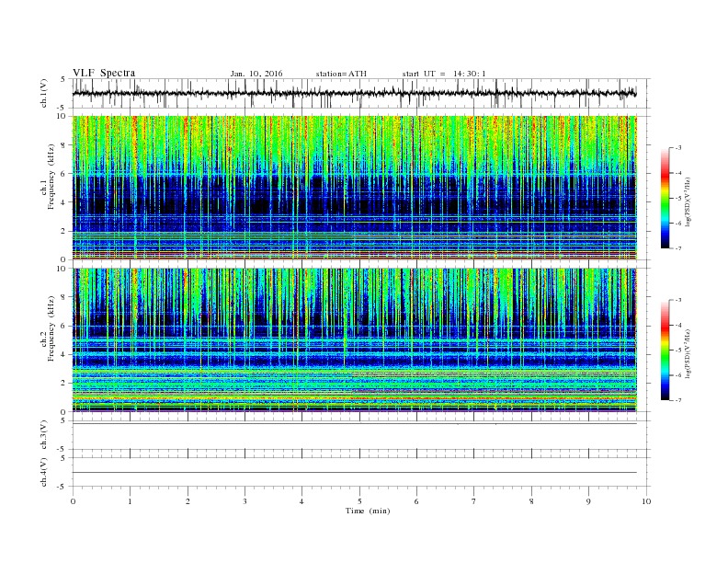Click the "7" tick on the Time axis

point(474,501)
